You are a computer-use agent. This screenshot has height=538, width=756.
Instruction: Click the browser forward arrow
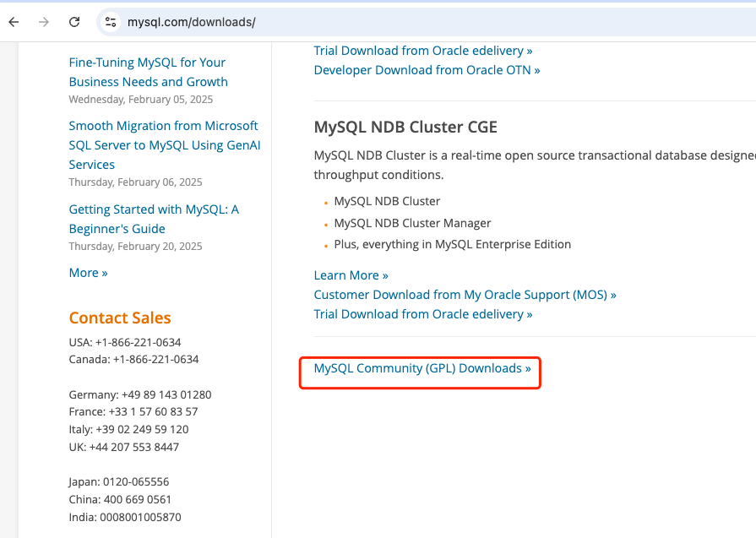44,22
